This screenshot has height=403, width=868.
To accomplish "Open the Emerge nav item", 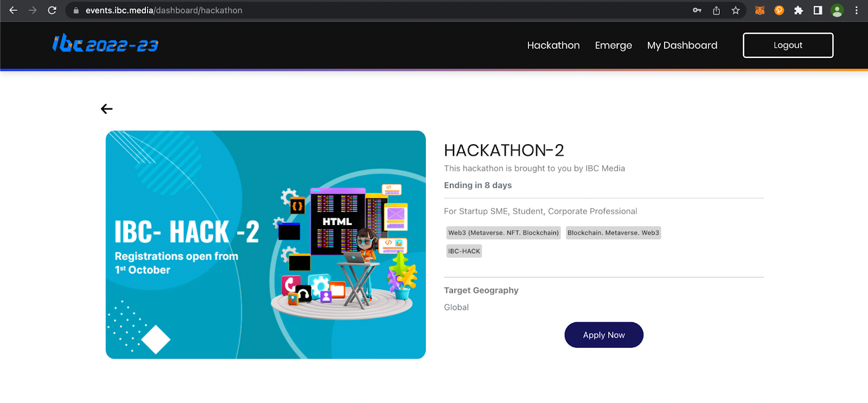I will click(614, 46).
